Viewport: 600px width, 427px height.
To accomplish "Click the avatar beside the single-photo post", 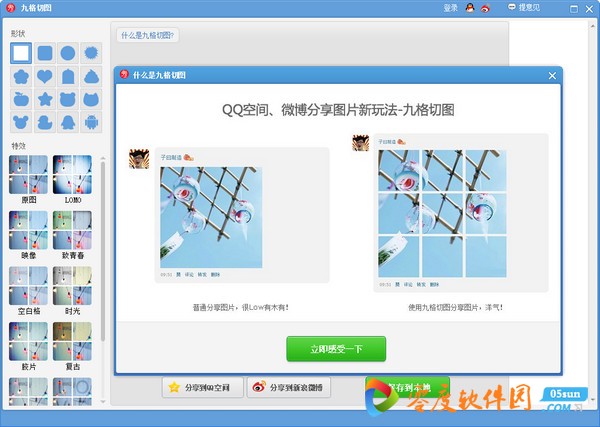I will 139,159.
